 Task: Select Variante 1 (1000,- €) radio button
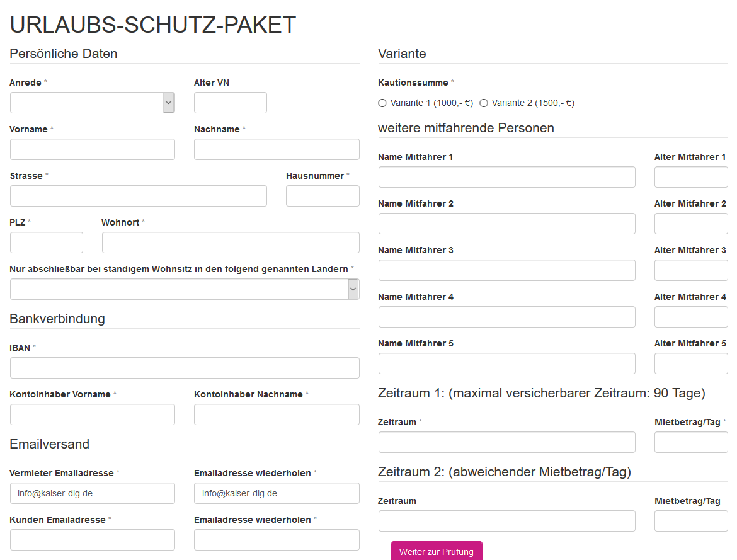point(382,103)
